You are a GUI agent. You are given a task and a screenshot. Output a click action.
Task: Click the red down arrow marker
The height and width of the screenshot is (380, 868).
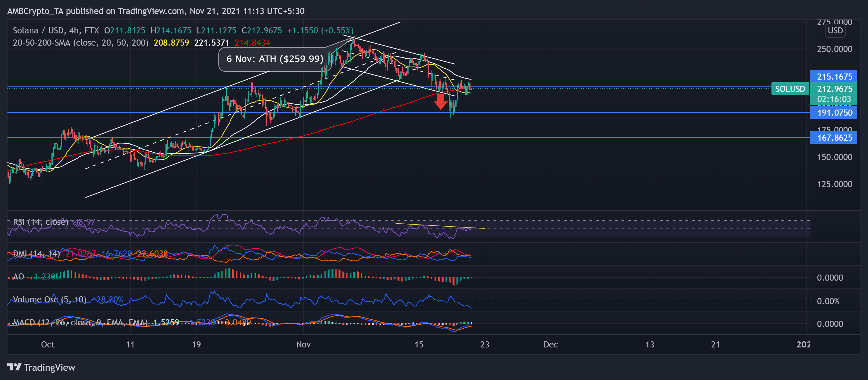[441, 102]
